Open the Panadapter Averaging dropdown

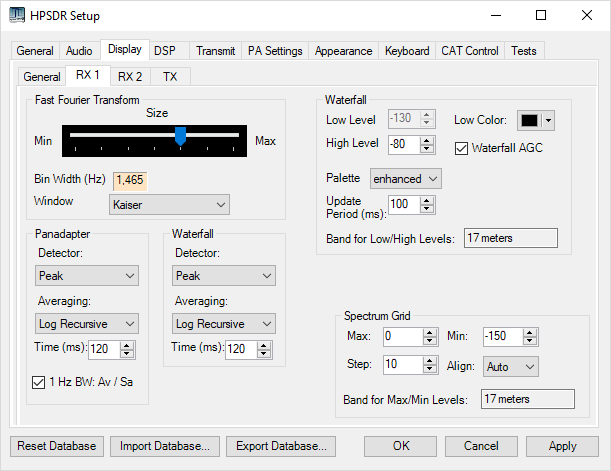click(x=87, y=324)
